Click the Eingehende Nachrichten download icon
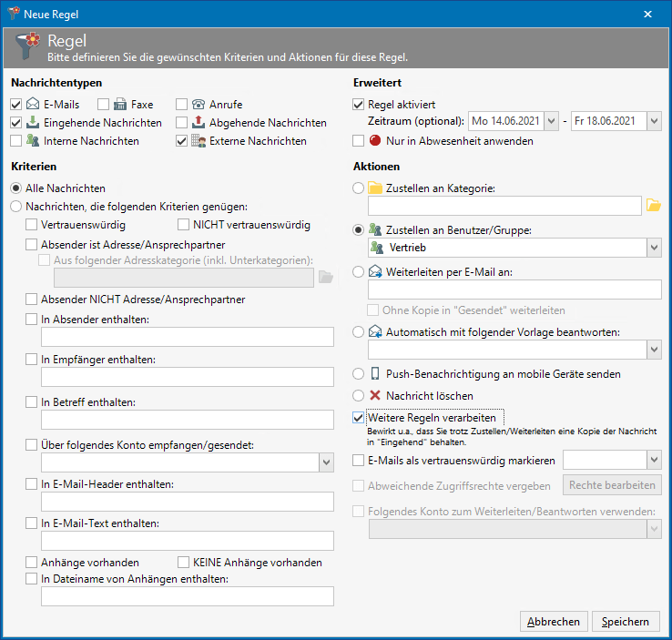672x640 pixels. 33,123
